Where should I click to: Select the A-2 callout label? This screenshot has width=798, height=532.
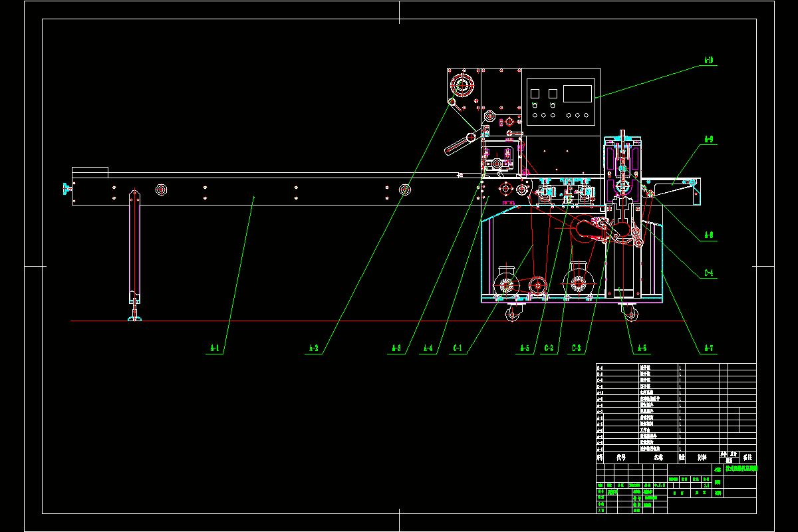point(313,348)
